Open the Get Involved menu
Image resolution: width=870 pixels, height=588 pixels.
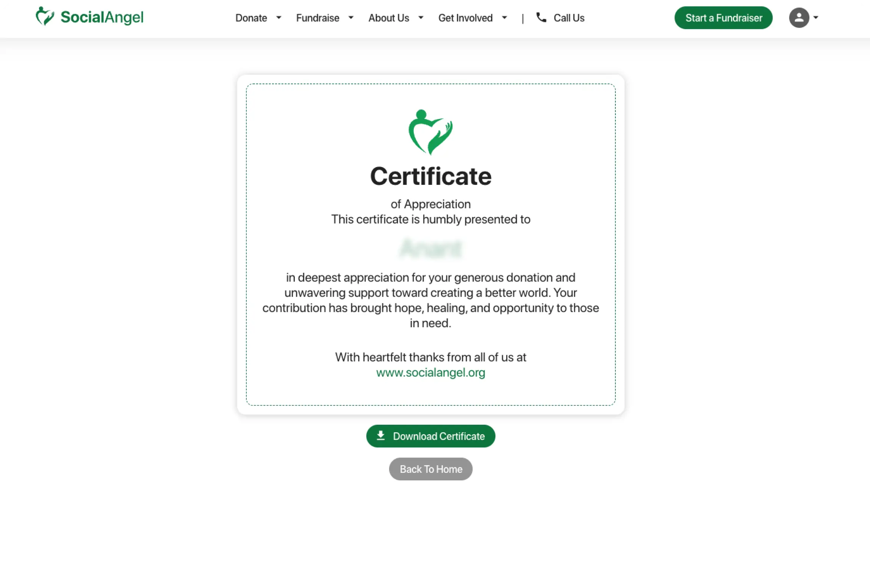coord(465,18)
